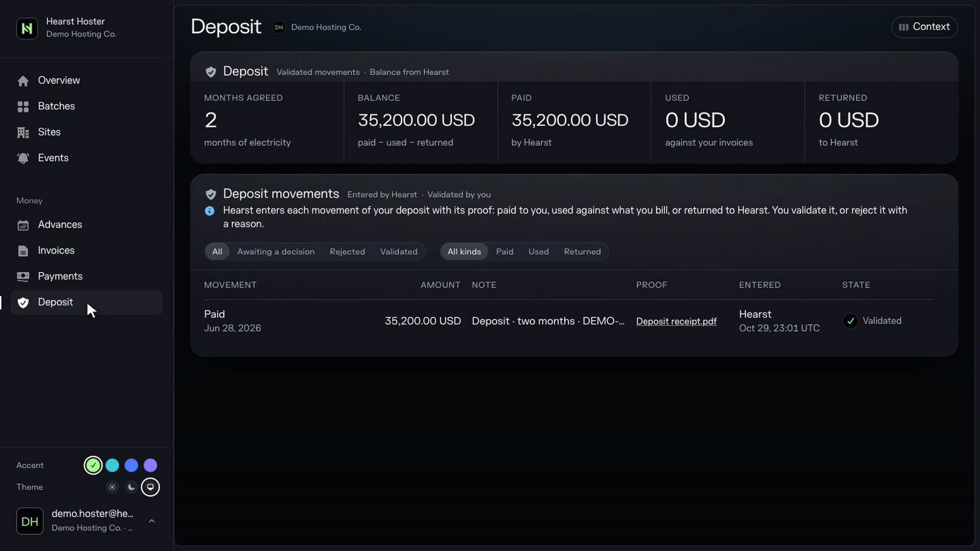Show only Rejected movements
Image resolution: width=980 pixels, height=551 pixels.
[x=347, y=252]
